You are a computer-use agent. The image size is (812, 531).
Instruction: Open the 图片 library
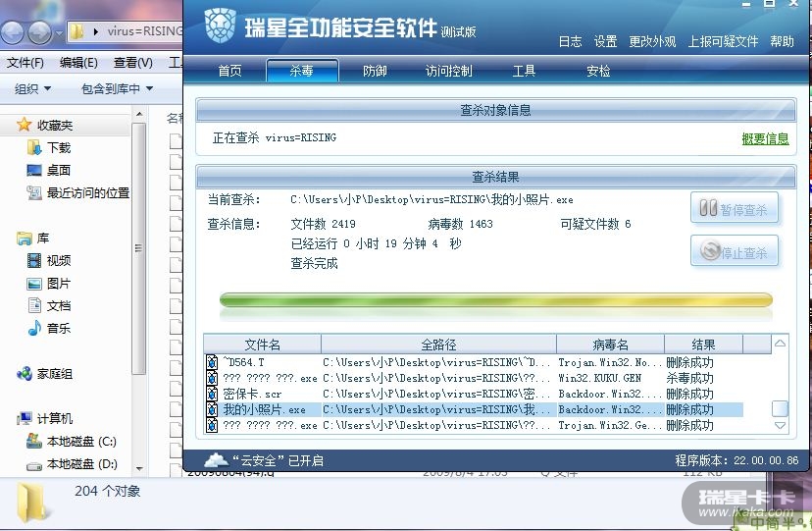pyautogui.click(x=59, y=284)
